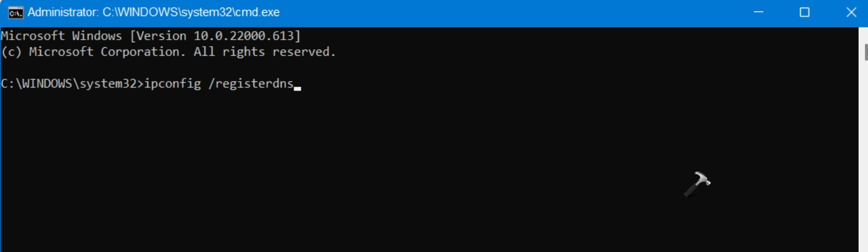The height and width of the screenshot is (252, 868).
Task: Click the scrollbar track below the thumb
Action: (x=863, y=161)
